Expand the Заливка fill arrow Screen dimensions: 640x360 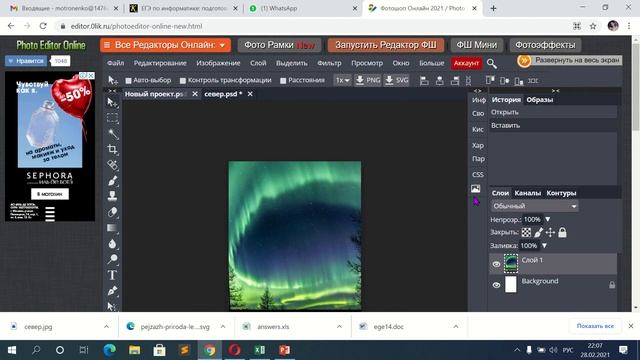pos(544,246)
